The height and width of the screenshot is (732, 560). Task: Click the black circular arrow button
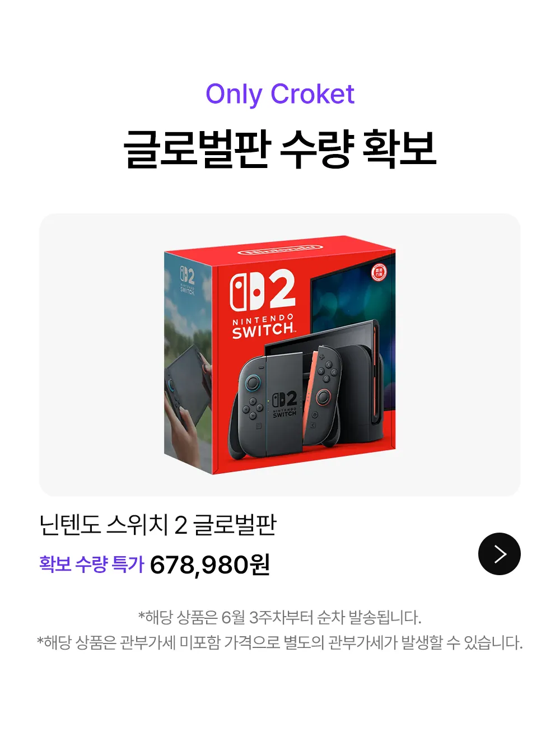click(x=500, y=554)
